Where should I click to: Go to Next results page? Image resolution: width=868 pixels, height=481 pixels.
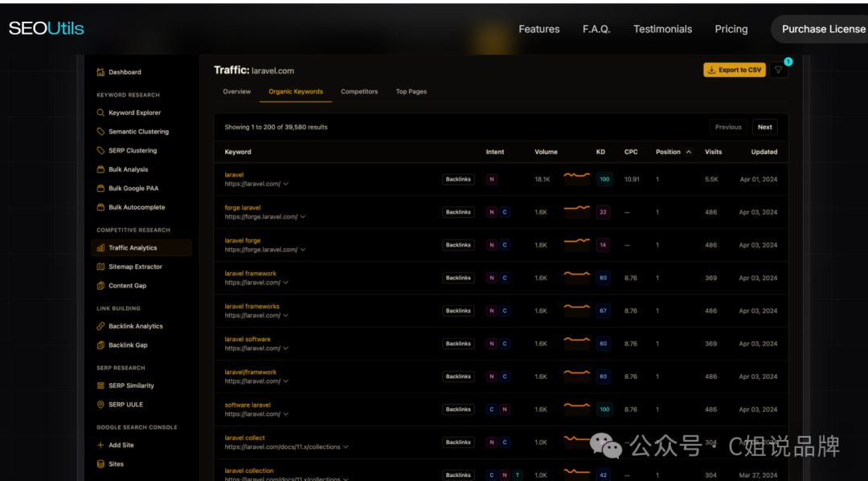[x=764, y=127]
